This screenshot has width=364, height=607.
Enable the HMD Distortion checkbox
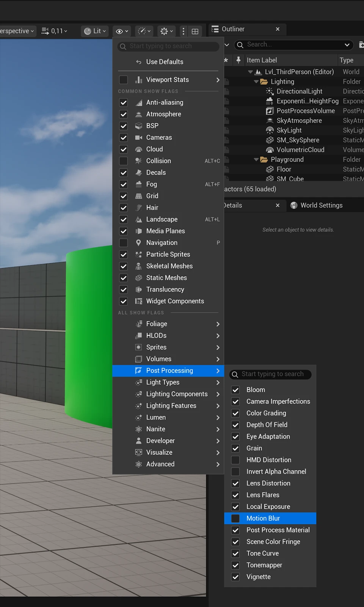[x=235, y=460]
